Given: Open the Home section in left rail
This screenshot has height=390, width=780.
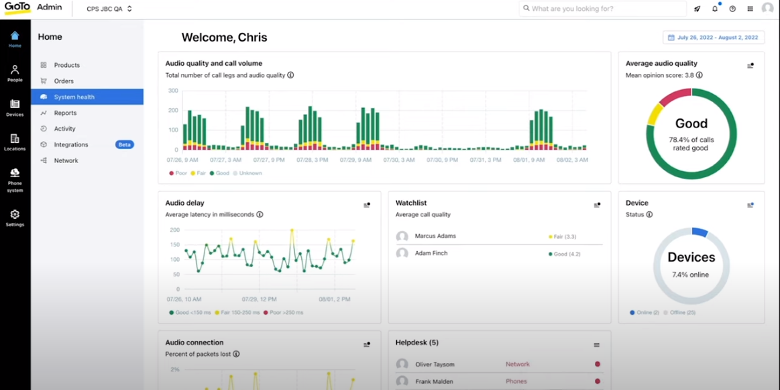Looking at the screenshot, I should [15, 39].
